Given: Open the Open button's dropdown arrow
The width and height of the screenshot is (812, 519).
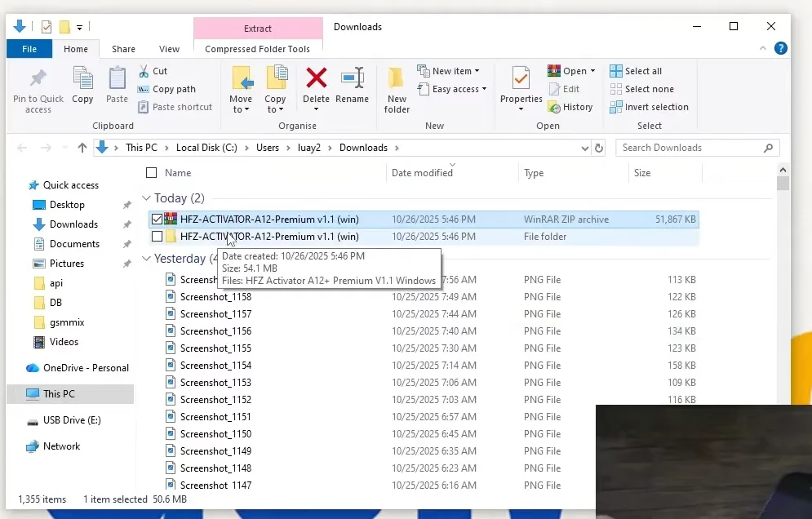Looking at the screenshot, I should point(592,71).
